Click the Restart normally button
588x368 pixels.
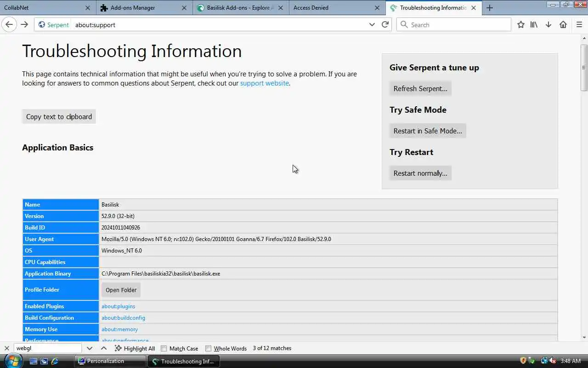pyautogui.click(x=420, y=173)
